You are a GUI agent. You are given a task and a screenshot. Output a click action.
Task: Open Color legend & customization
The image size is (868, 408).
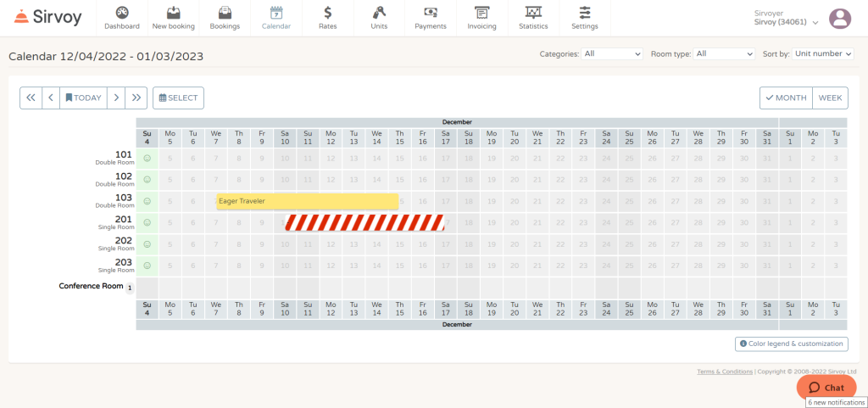pyautogui.click(x=792, y=344)
